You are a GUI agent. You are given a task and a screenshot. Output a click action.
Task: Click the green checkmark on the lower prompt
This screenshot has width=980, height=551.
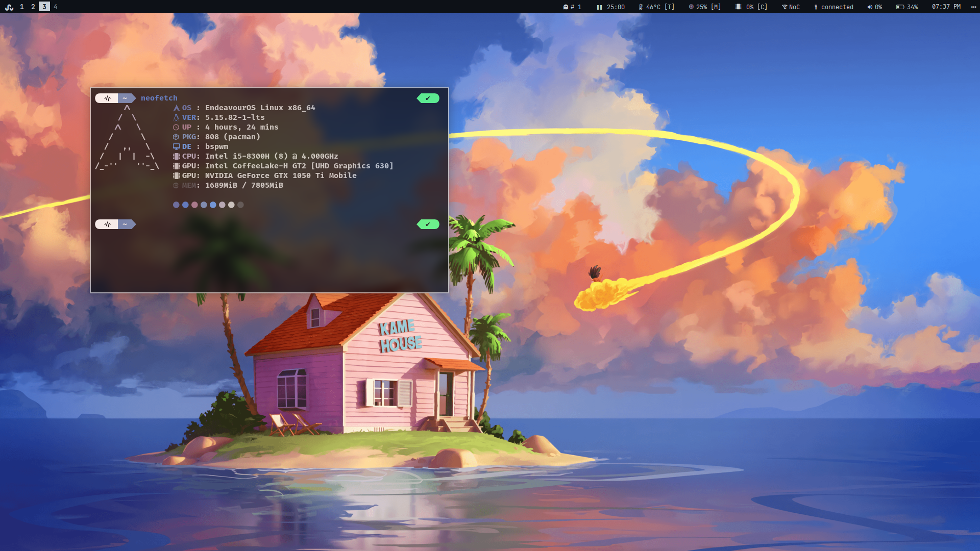[428, 224]
